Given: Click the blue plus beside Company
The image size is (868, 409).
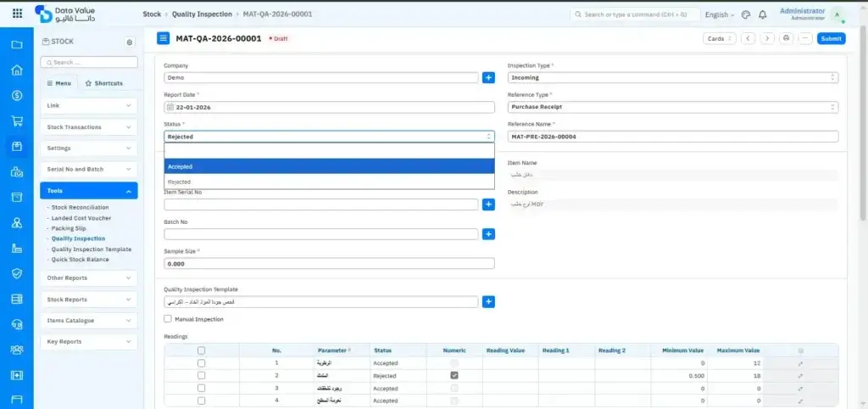Looking at the screenshot, I should point(488,78).
